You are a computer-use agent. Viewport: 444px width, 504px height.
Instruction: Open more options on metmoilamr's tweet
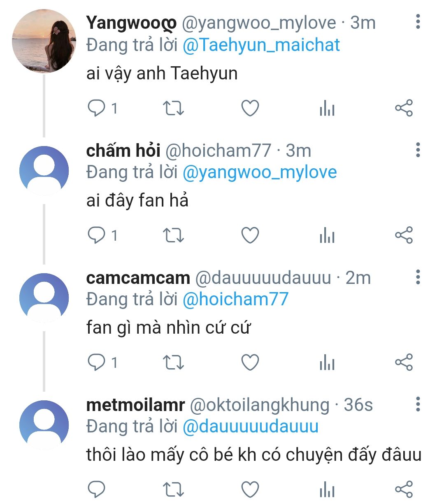point(418,404)
